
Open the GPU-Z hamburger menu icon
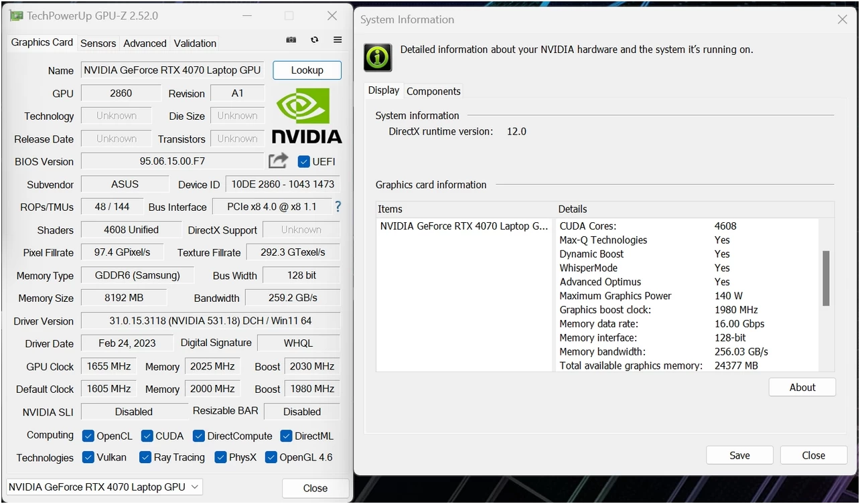point(338,40)
